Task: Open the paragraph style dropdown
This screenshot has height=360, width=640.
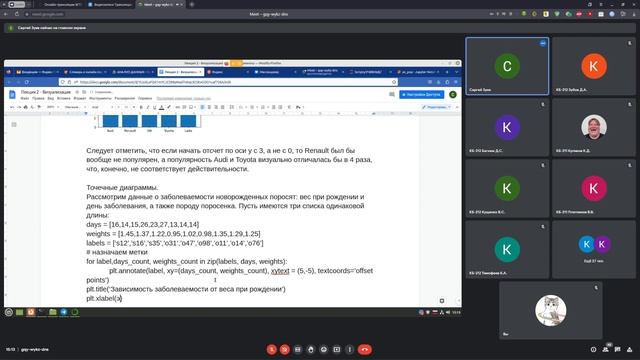Action: pos(75,107)
